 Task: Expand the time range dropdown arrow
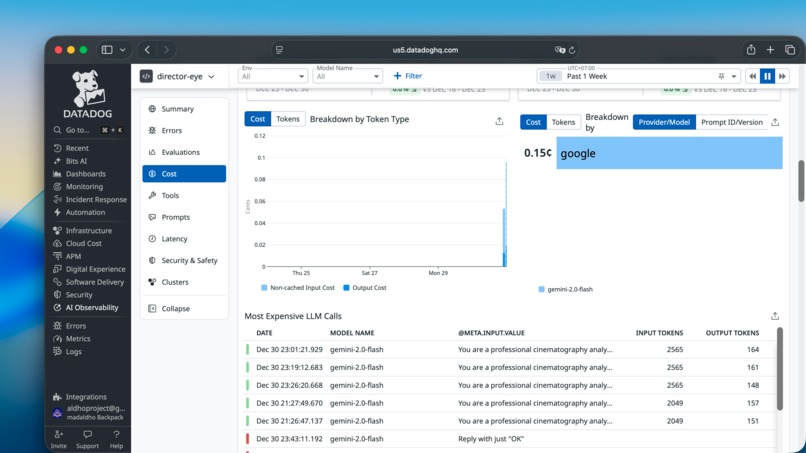point(734,77)
